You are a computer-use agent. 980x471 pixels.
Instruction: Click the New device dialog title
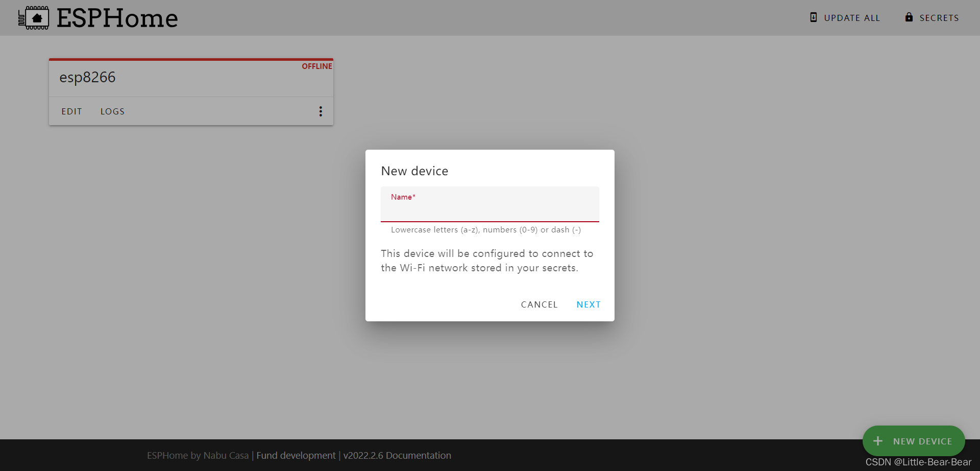click(414, 171)
